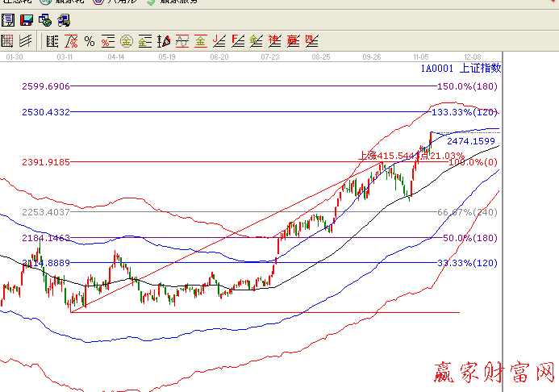Click the 150.0%(180) level label

(x=466, y=86)
